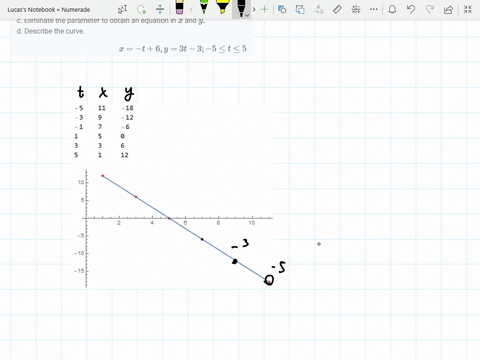The height and width of the screenshot is (360, 480).
Task: Show previous pens with left chevron
Action: [191, 9]
